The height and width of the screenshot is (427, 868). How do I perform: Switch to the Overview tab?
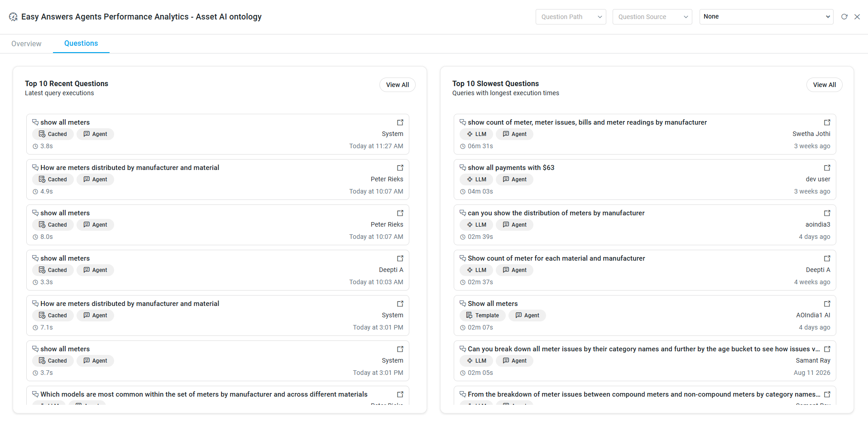26,44
